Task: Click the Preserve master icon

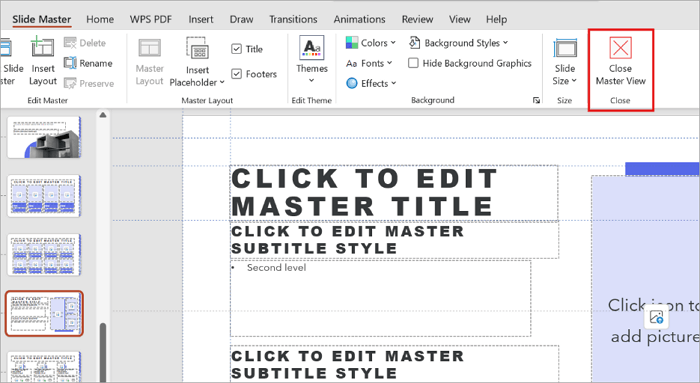Action: point(70,83)
